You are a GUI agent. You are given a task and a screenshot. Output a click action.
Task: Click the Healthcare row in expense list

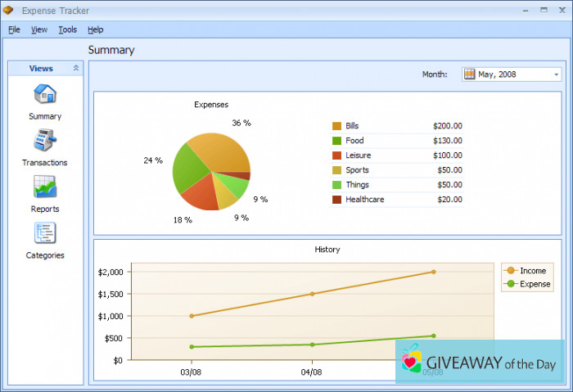point(397,200)
